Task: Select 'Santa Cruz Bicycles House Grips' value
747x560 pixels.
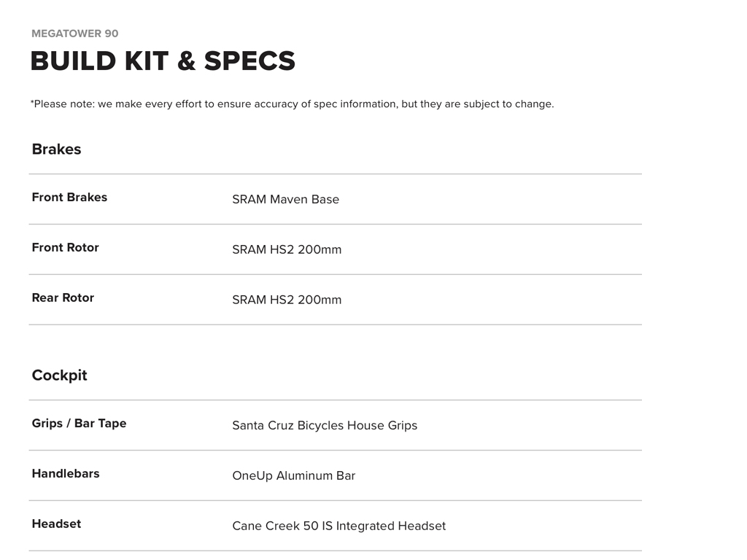Action: point(325,425)
